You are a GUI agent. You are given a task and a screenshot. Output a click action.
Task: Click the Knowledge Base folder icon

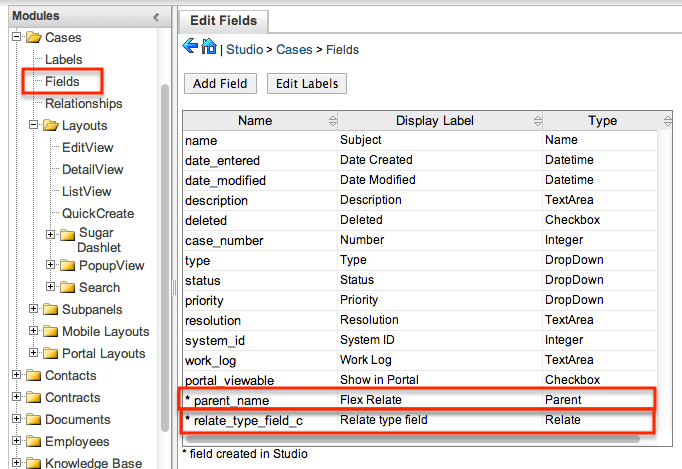pyautogui.click(x=33, y=463)
